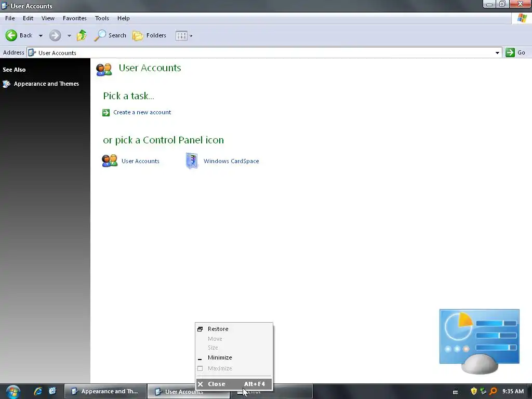This screenshot has width=532, height=399.
Task: Open the Tools menu
Action: [x=102, y=18]
